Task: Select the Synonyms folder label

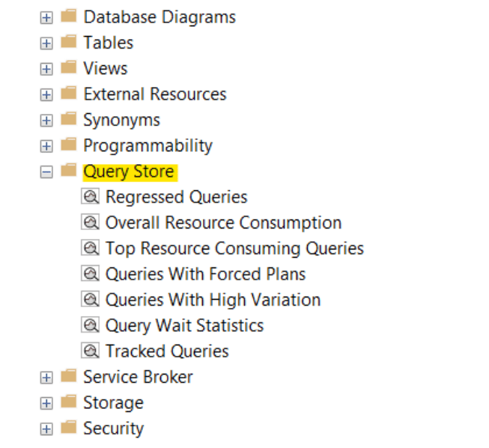Action: 122,121
